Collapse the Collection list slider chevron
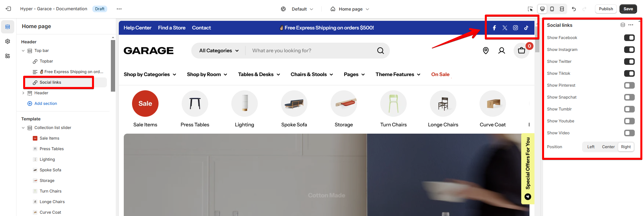Viewport: 644px width, 216px height. click(23, 128)
